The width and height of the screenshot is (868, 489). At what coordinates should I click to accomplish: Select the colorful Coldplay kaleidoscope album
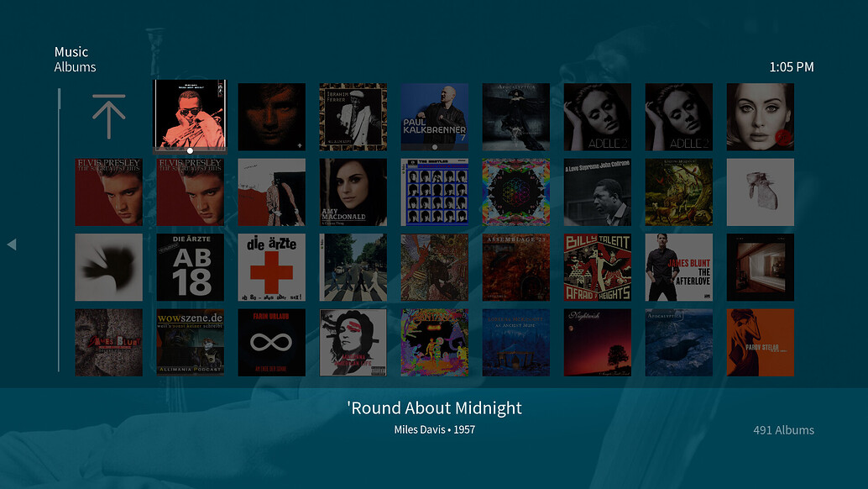coord(515,192)
